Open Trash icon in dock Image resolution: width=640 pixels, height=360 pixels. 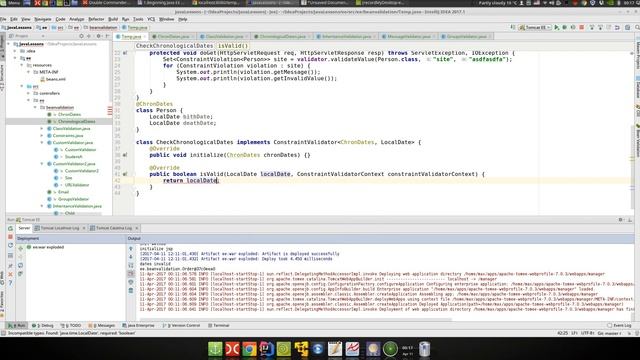point(424,349)
